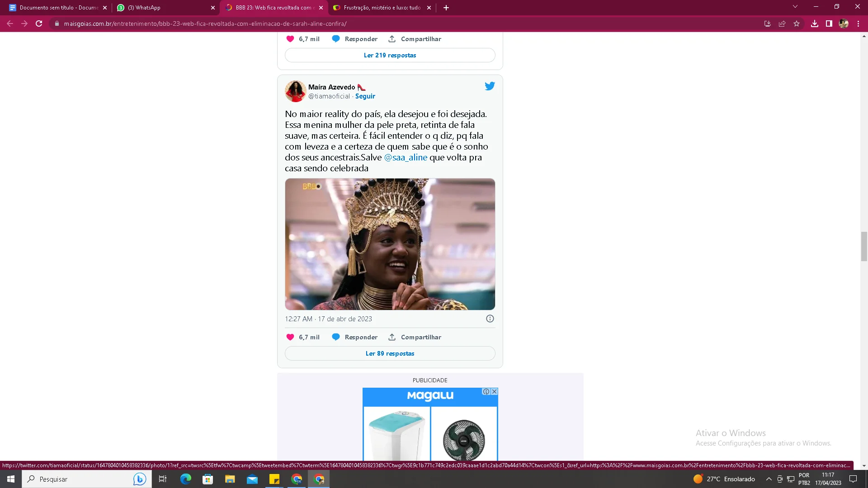The width and height of the screenshot is (868, 488).
Task: Click the install app icon in address bar
Action: 768,23
